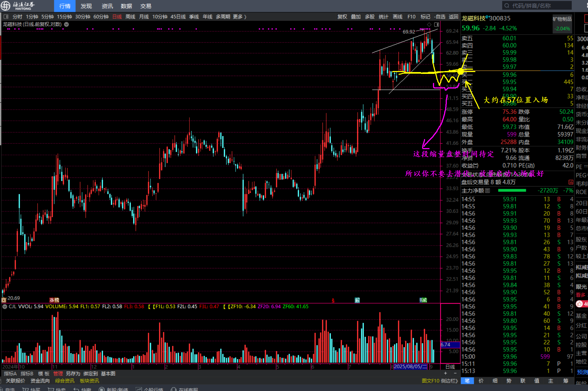Click the 快买 cart icon in the status bar
588x391 pixels.
pos(26,389)
